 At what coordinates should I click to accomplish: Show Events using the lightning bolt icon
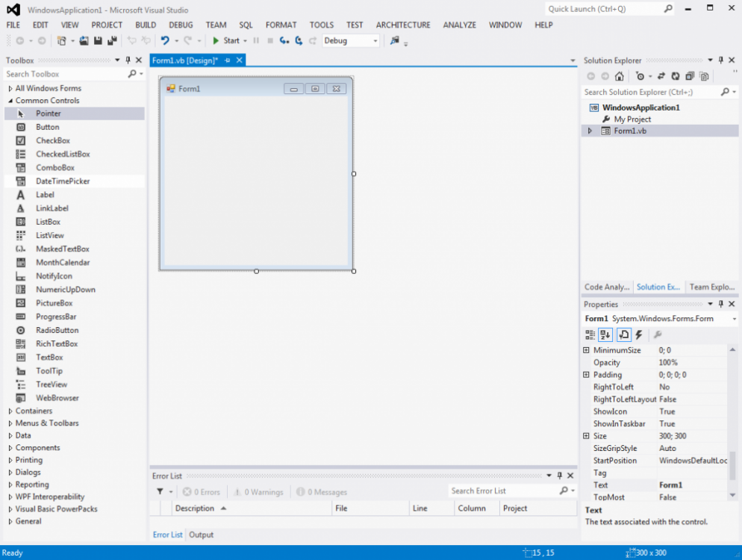[638, 335]
